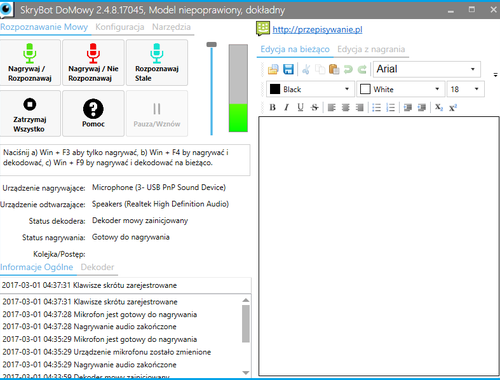This screenshot has height=380, width=500.
Task: Click 'Speakers (Realtek High Definition Audio)' text
Action: [160, 204]
